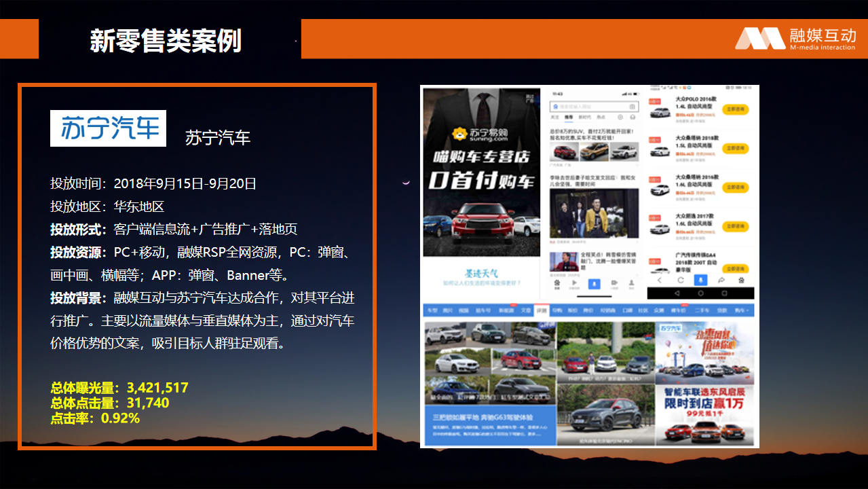Open the 二手车 navigation item

click(702, 310)
